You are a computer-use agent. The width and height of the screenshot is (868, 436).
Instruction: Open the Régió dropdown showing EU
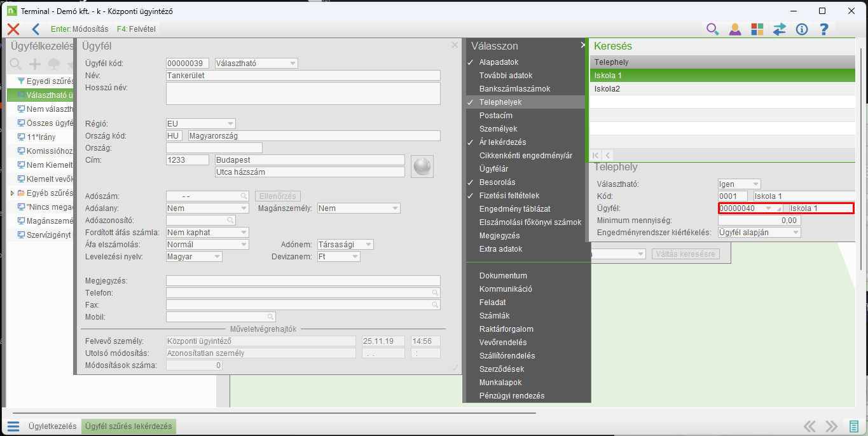200,123
